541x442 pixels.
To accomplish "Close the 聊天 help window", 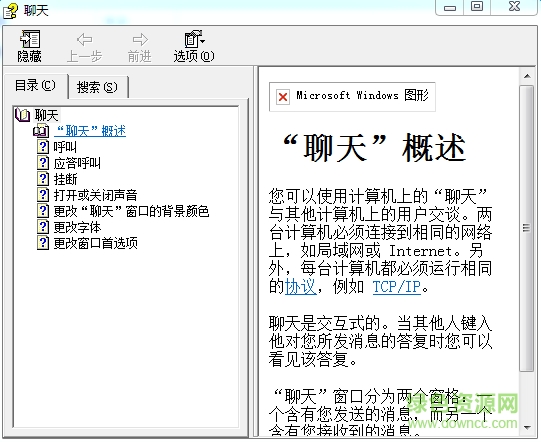I will tap(514, 7).
